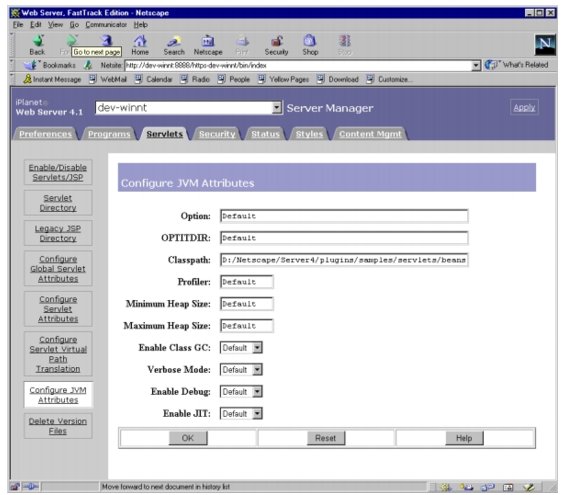Click the Option input field
This screenshot has width=565, height=495.
click(x=344, y=216)
